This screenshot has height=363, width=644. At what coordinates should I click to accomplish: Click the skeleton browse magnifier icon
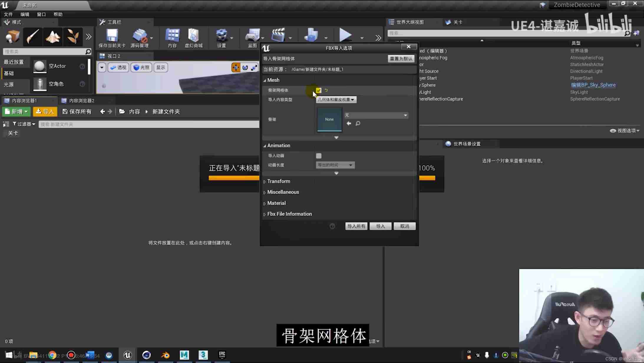tap(358, 123)
